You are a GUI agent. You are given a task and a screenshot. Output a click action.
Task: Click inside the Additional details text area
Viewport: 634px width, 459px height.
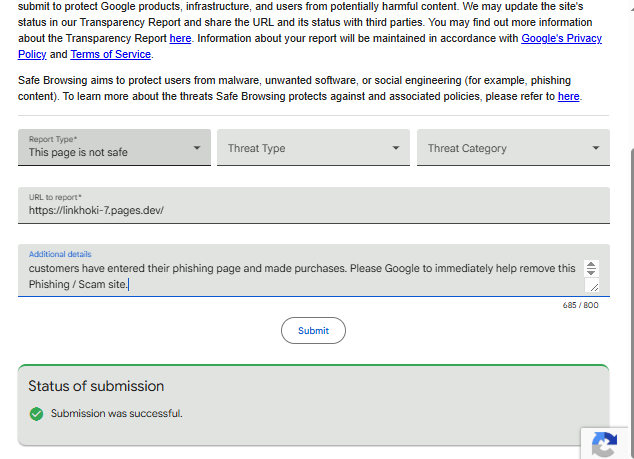(x=300, y=275)
